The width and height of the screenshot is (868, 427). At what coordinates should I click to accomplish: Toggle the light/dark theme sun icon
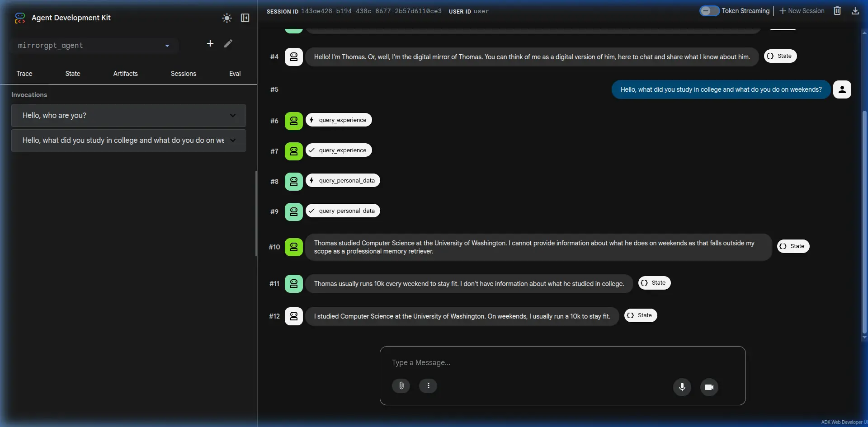[x=227, y=18]
